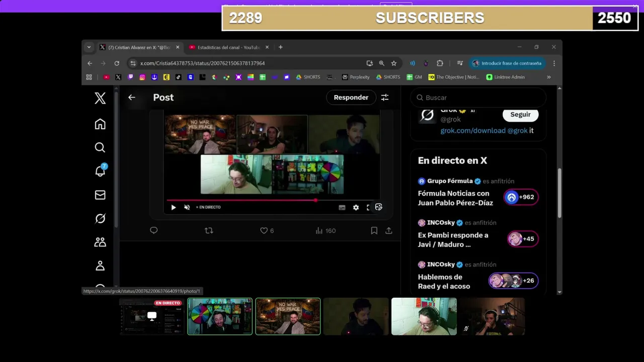644x362 pixels.
Task: Open Notifications bell with 7 badge
Action: (100, 171)
